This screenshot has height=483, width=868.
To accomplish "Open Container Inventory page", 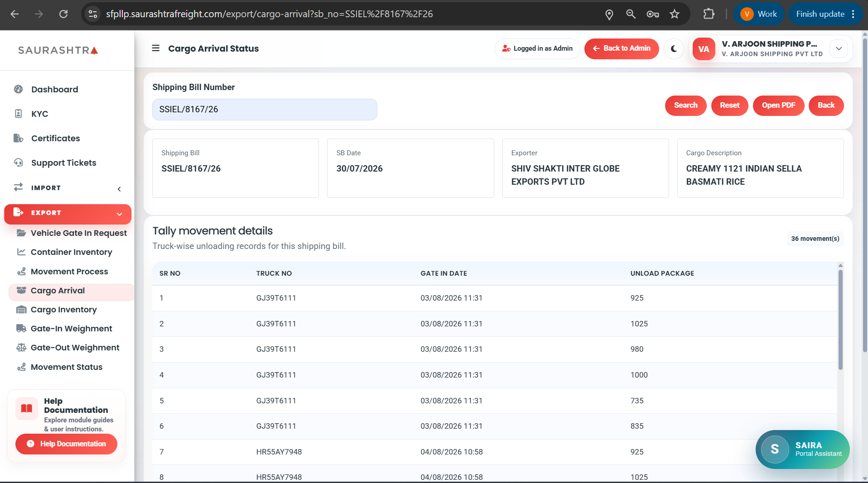I will 71,252.
